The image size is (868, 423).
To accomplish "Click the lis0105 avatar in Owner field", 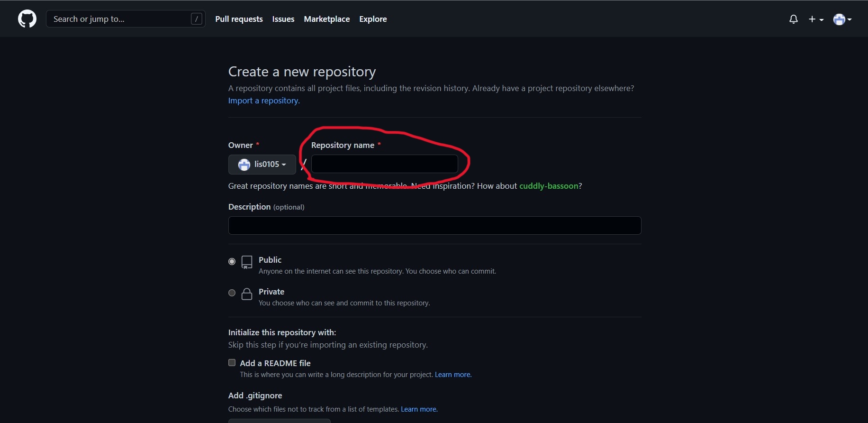I will (244, 165).
